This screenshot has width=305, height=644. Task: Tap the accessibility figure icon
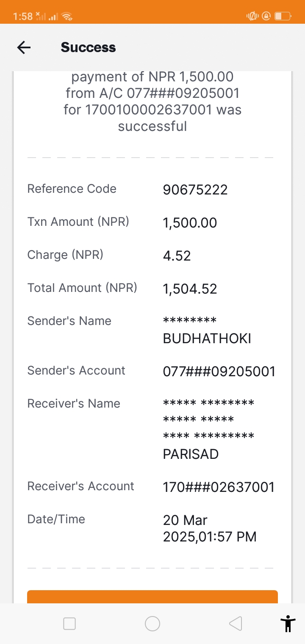point(288,623)
